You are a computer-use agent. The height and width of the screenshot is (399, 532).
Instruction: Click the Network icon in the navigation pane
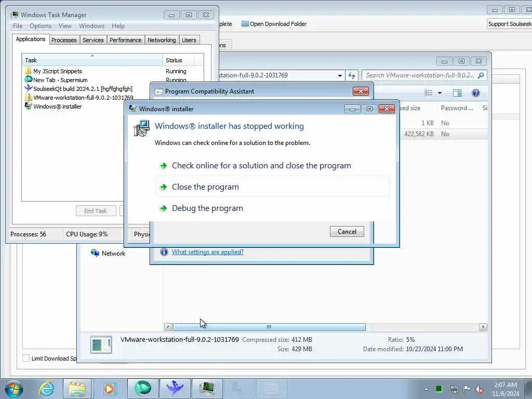click(x=95, y=253)
